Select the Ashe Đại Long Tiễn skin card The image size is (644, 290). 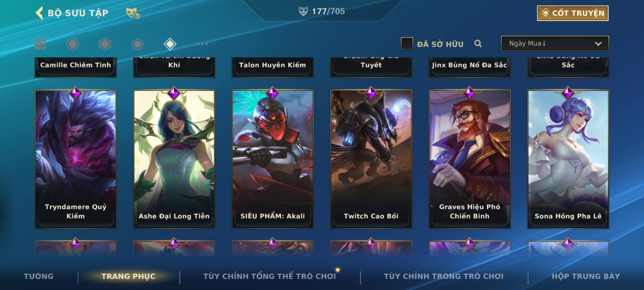[174, 159]
